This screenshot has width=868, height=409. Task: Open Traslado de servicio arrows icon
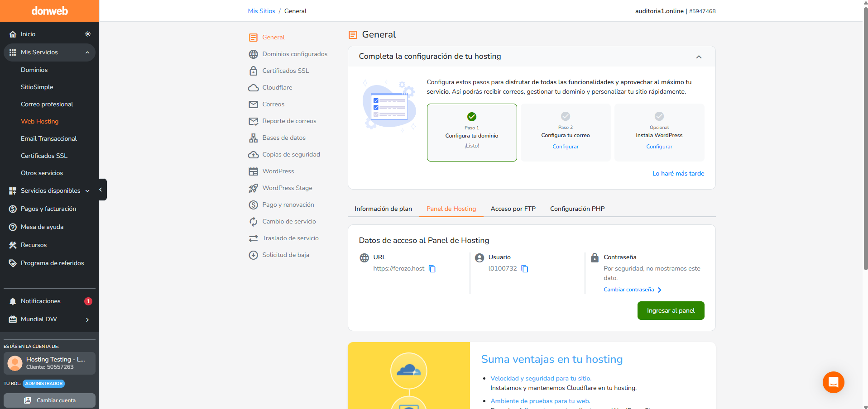[x=253, y=238]
